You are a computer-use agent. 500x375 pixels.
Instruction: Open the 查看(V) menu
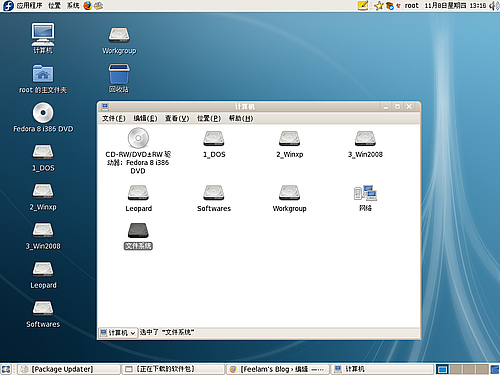(x=177, y=118)
